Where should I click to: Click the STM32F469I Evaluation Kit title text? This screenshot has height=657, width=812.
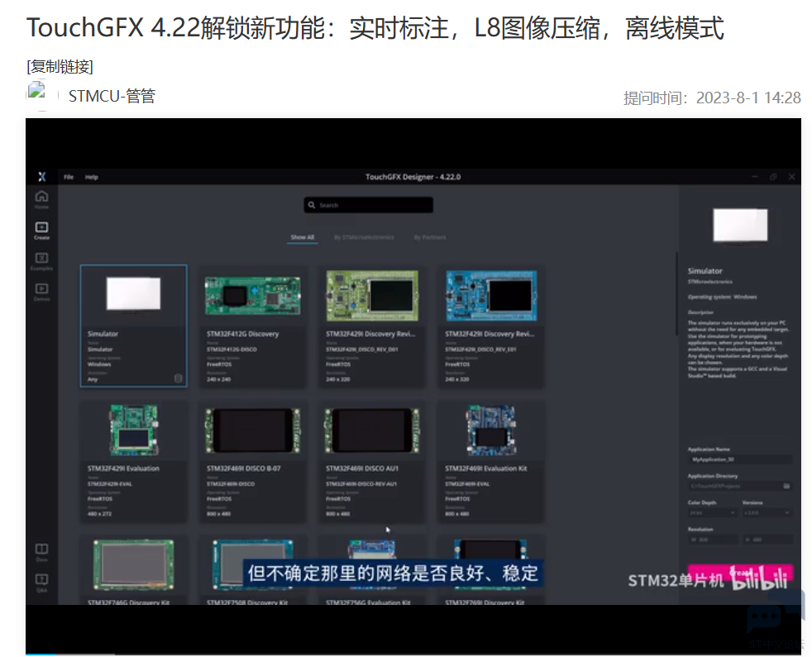pos(485,469)
